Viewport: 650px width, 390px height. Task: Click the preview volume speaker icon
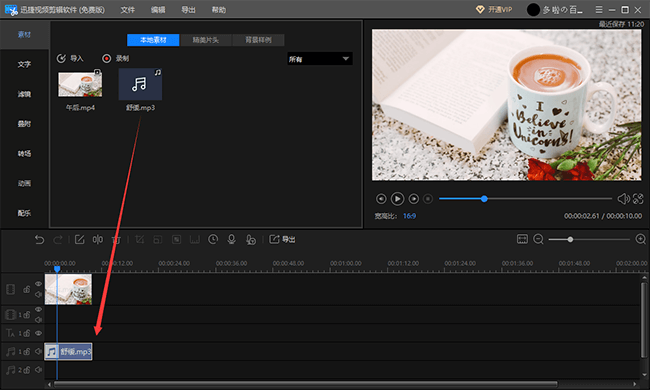(623, 199)
